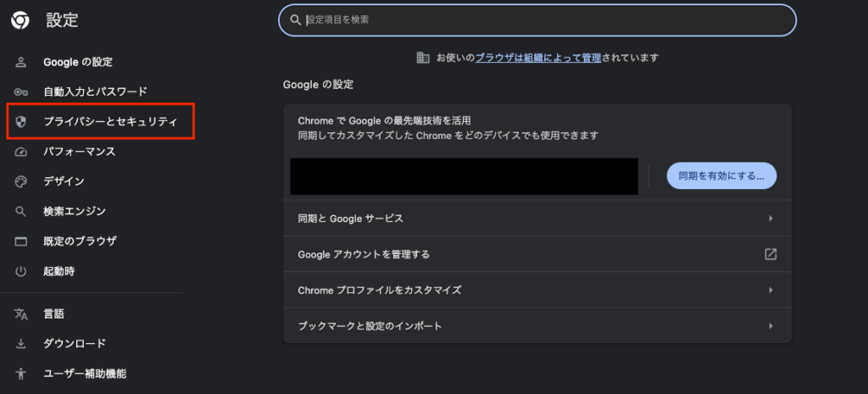Image resolution: width=868 pixels, height=394 pixels.
Task: Click the power icon for 起動時
Action: click(x=22, y=271)
